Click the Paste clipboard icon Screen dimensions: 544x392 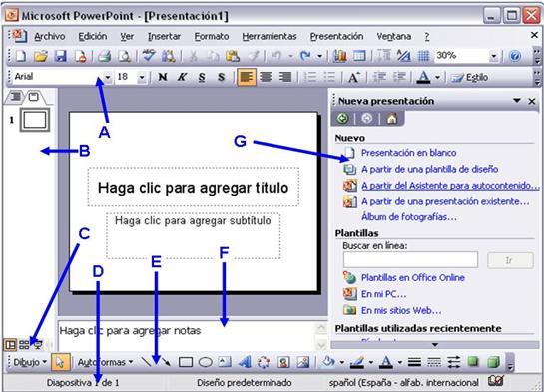[x=233, y=56]
